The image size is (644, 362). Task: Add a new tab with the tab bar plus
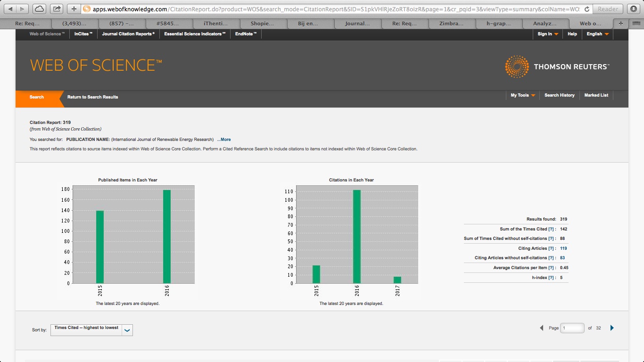(621, 23)
